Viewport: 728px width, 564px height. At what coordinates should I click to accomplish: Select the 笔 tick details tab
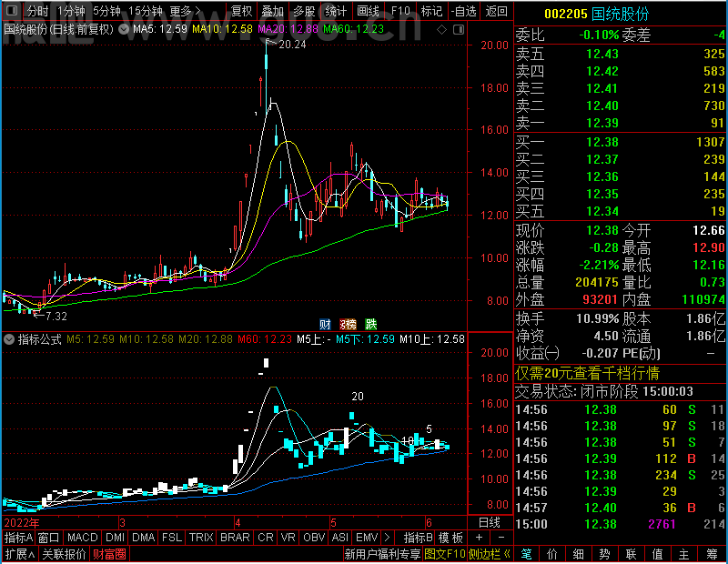(526, 554)
